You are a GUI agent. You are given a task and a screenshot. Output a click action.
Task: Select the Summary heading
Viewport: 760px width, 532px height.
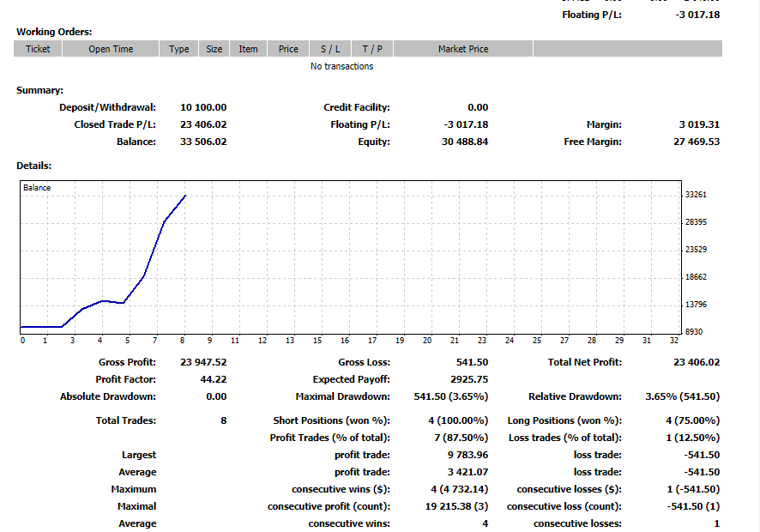pyautogui.click(x=39, y=91)
